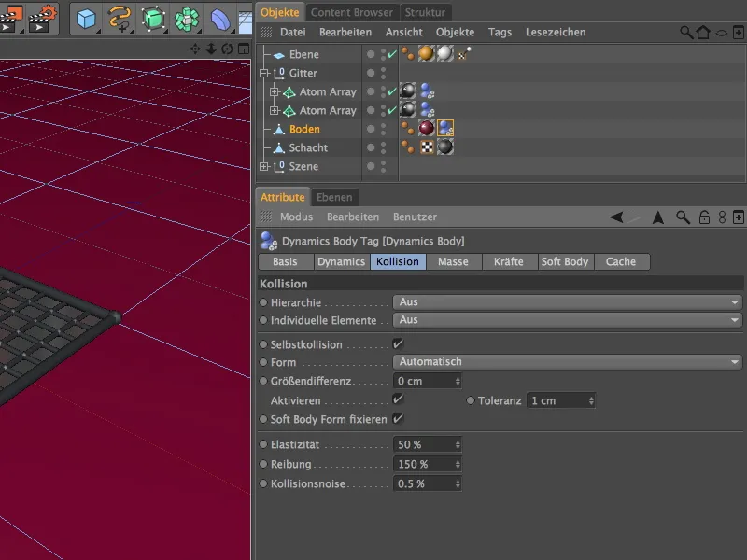Select the highlighted dynamics tag on Boden
The image size is (747, 560).
pos(445,128)
